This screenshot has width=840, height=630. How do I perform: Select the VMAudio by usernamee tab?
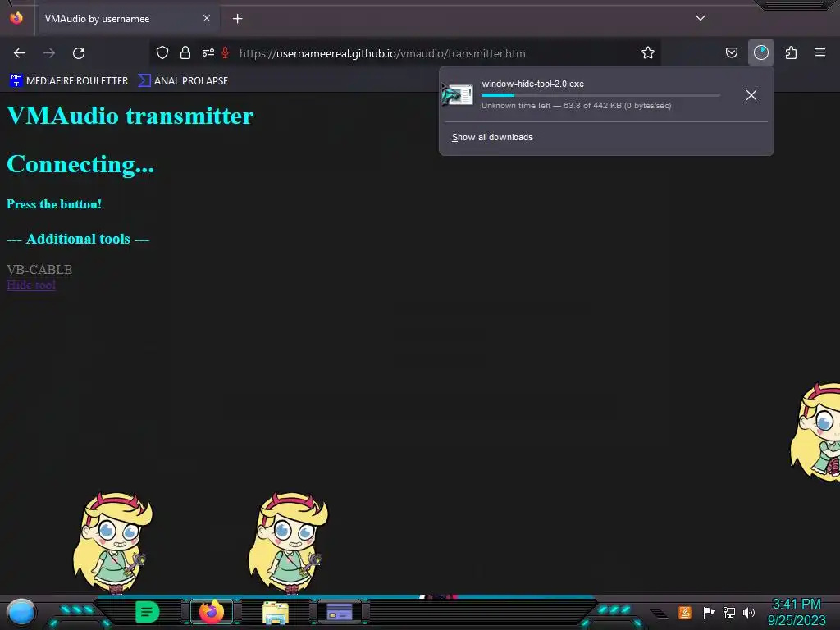(x=127, y=19)
